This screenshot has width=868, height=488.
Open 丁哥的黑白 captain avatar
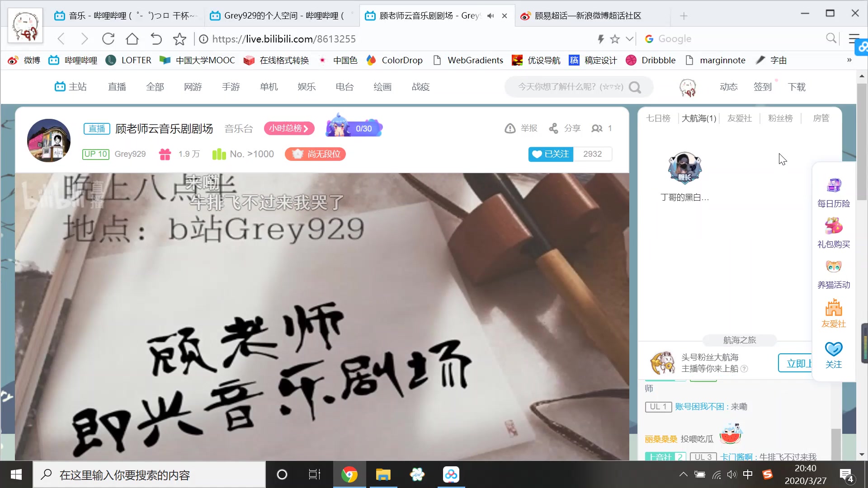(x=685, y=168)
